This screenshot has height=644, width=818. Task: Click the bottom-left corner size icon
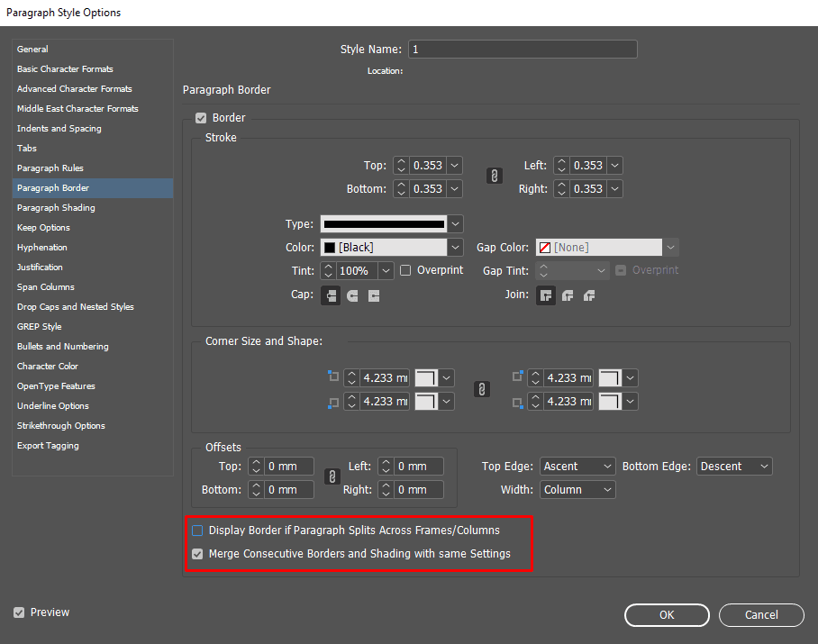click(333, 403)
